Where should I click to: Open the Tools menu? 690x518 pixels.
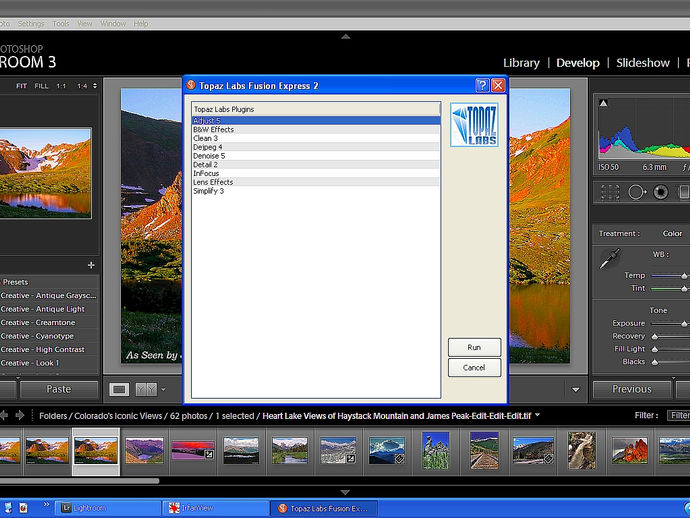pos(61,24)
